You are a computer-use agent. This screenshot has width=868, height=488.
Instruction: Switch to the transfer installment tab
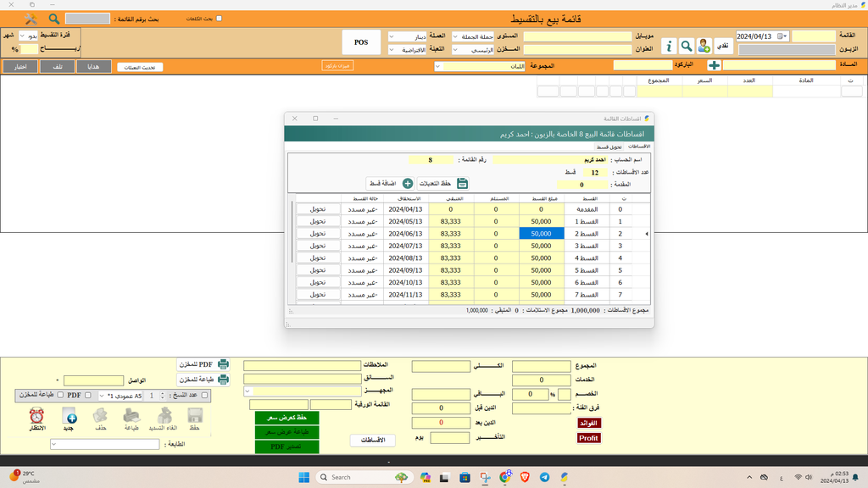click(x=609, y=147)
